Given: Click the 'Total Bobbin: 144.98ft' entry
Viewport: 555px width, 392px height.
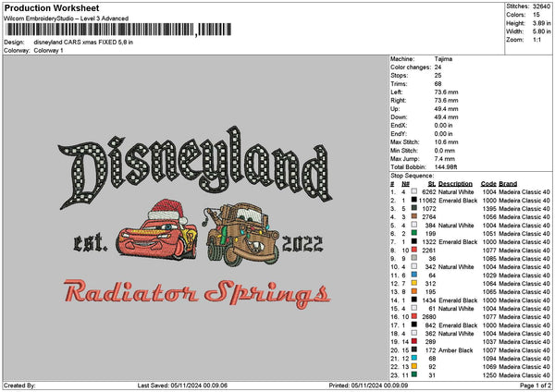Looking at the screenshot, I should click(424, 167).
